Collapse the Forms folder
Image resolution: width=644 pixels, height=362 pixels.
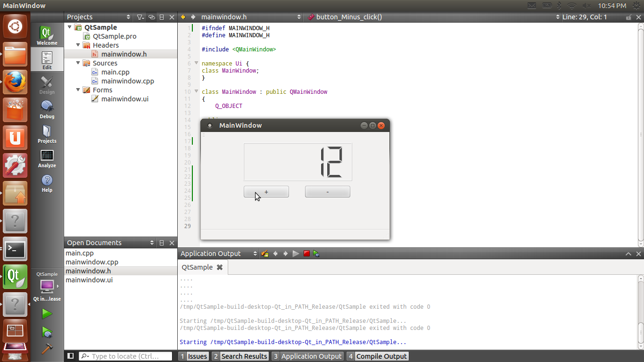78,90
